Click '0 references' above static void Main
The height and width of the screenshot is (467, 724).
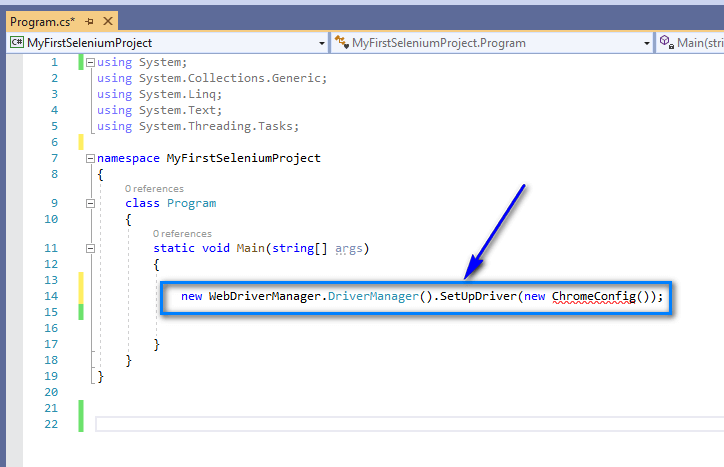point(182,233)
